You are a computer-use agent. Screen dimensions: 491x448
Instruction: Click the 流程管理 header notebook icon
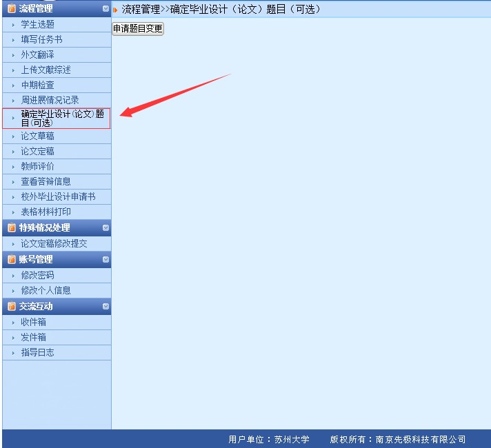(12, 9)
